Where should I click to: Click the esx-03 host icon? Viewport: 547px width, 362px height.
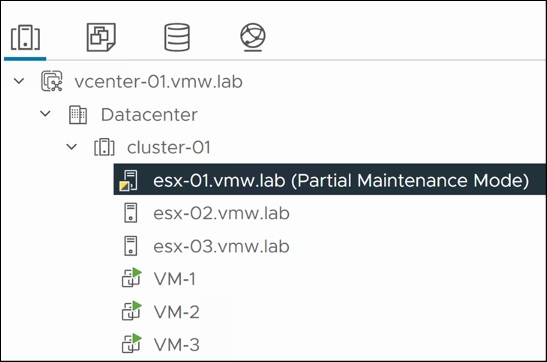131,246
